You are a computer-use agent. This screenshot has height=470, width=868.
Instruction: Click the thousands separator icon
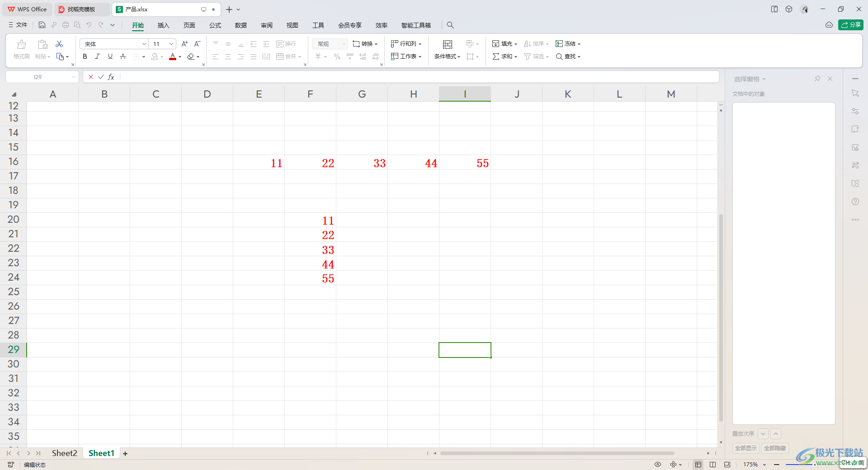click(x=350, y=56)
